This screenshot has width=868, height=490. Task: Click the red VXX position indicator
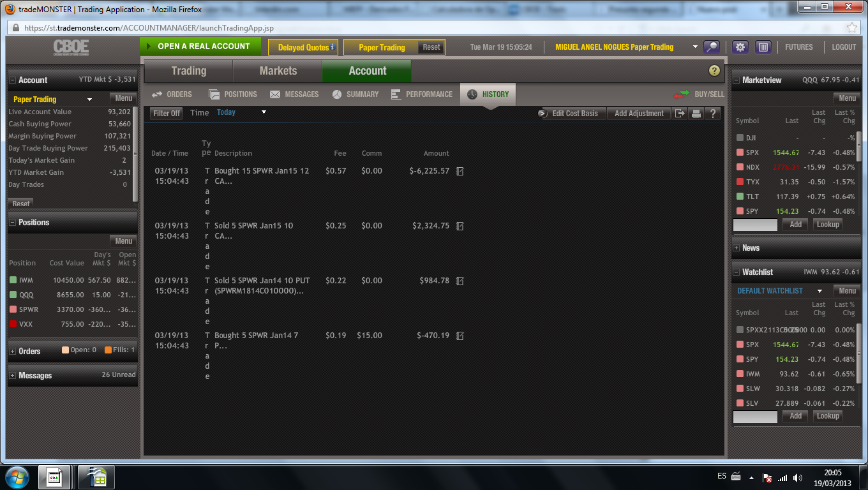pos(13,324)
